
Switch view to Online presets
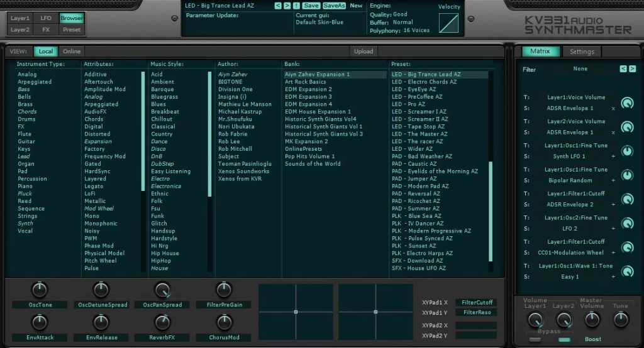[72, 52]
